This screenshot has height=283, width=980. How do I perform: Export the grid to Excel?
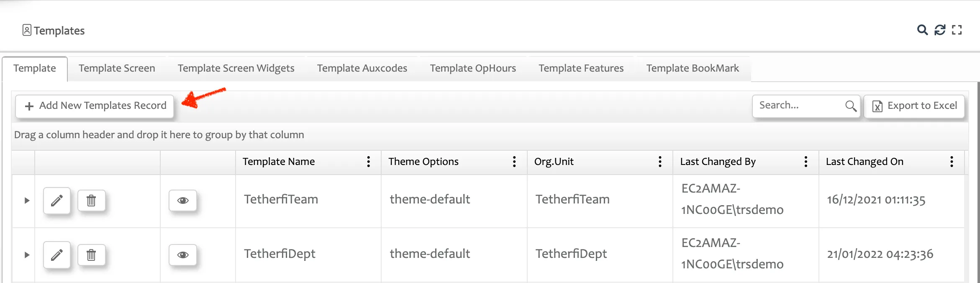914,106
